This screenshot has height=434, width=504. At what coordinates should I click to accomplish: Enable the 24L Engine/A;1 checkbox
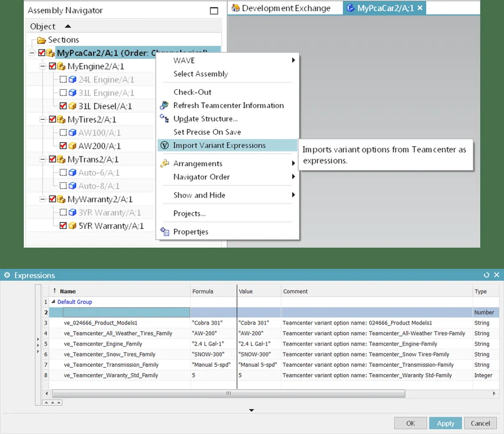click(63, 79)
